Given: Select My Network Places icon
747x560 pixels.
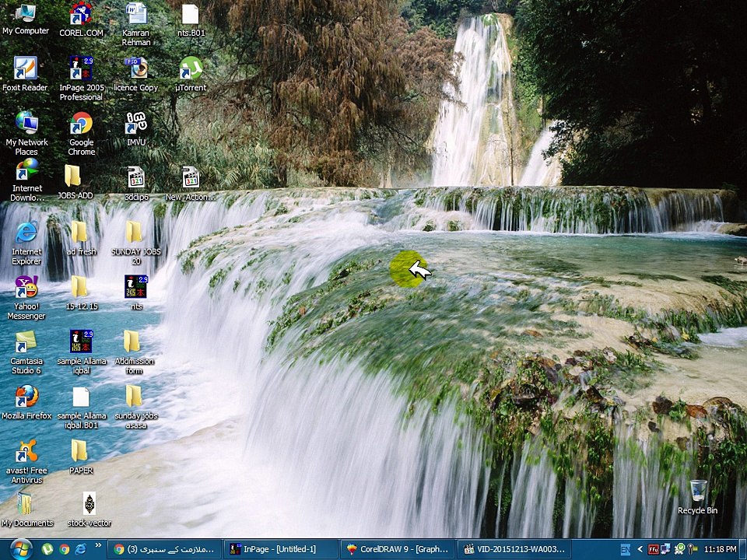Looking at the screenshot, I should 26,134.
